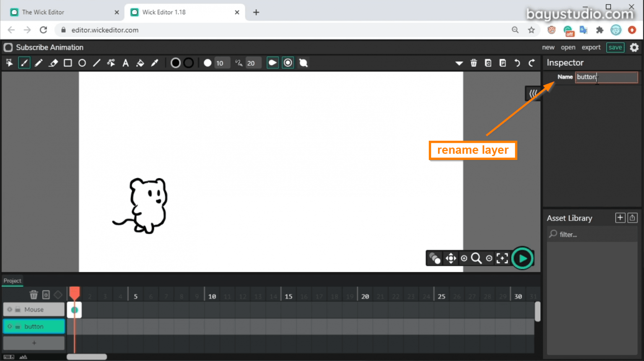The image size is (644, 361).
Task: Click the 'new' project menu item
Action: point(548,47)
